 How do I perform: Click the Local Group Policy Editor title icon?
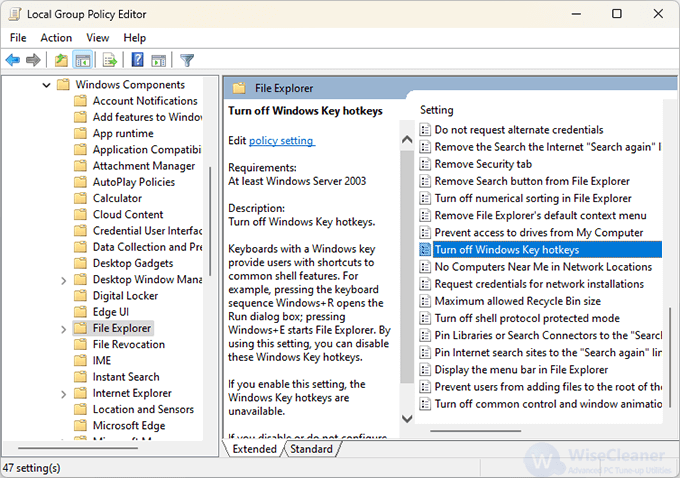point(14,14)
